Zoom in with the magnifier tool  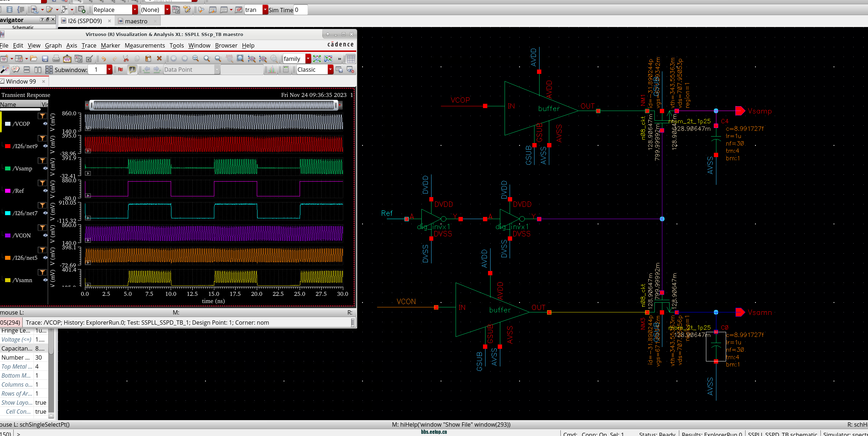coord(196,58)
